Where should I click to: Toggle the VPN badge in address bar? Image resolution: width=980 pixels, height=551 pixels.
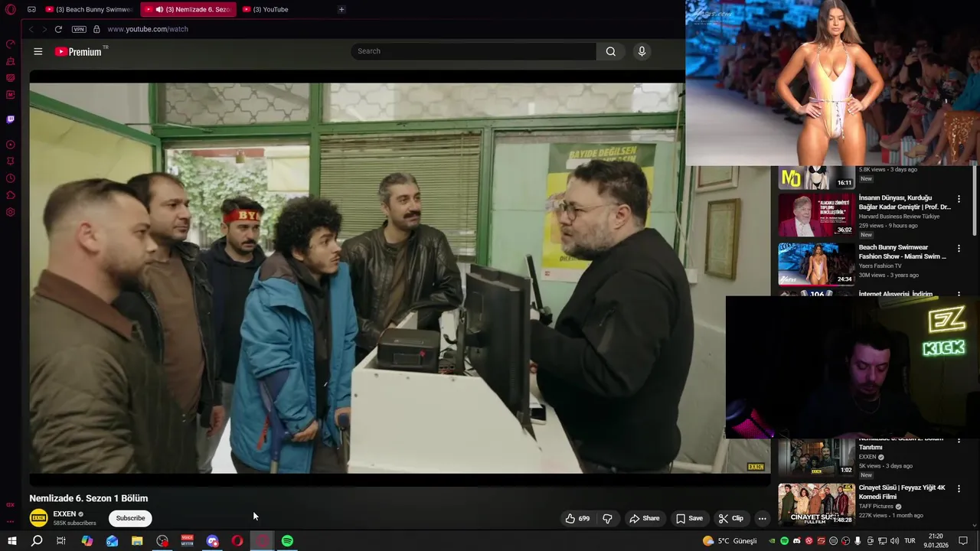[79, 29]
